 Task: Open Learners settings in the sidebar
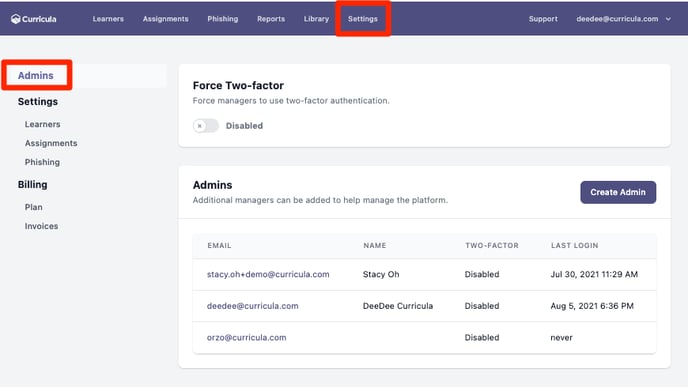[x=43, y=124]
